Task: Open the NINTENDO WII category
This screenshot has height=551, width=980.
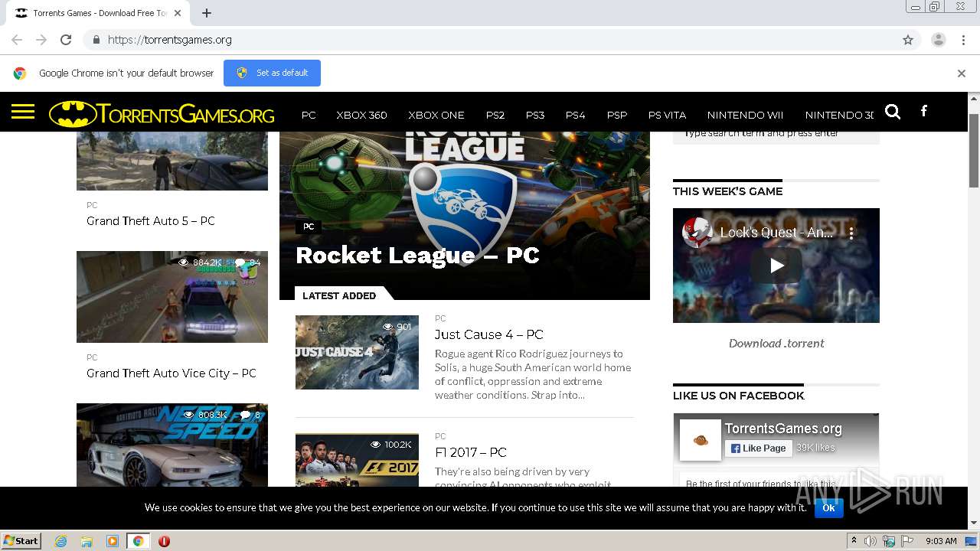Action: click(x=745, y=115)
